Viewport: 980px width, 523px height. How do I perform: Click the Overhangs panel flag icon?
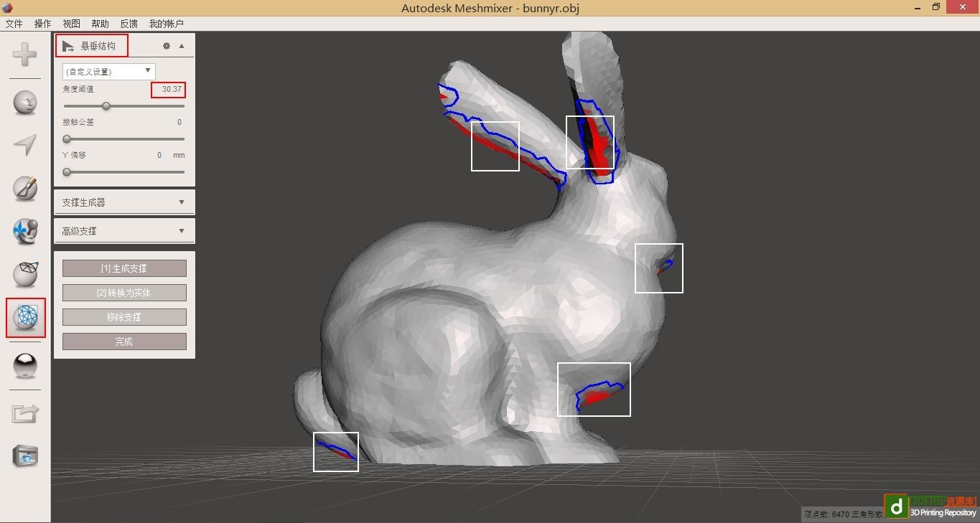[x=68, y=46]
